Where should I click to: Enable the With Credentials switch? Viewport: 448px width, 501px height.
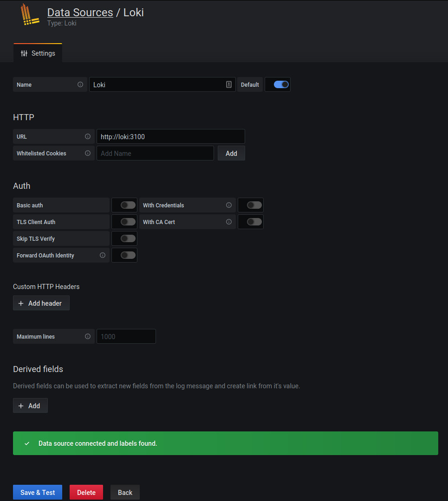(254, 205)
